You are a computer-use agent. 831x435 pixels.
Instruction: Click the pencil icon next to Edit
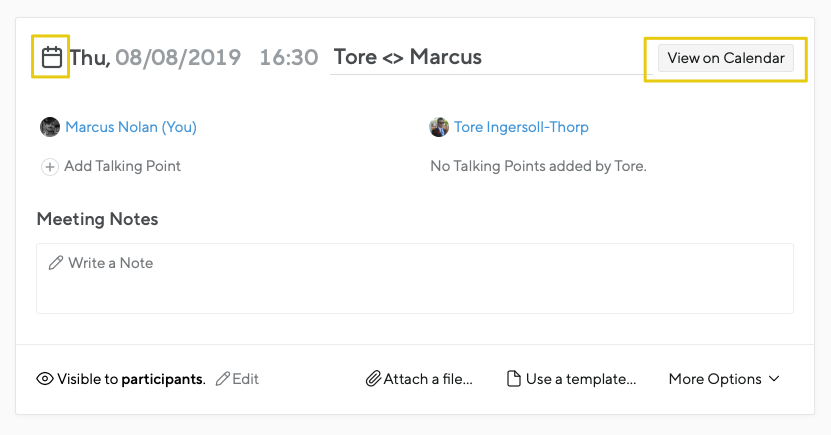(x=223, y=379)
